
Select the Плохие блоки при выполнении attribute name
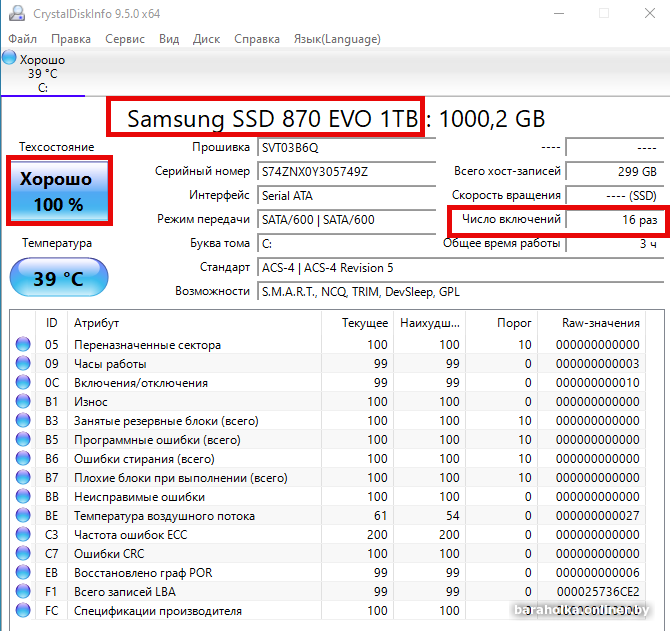[181, 478]
